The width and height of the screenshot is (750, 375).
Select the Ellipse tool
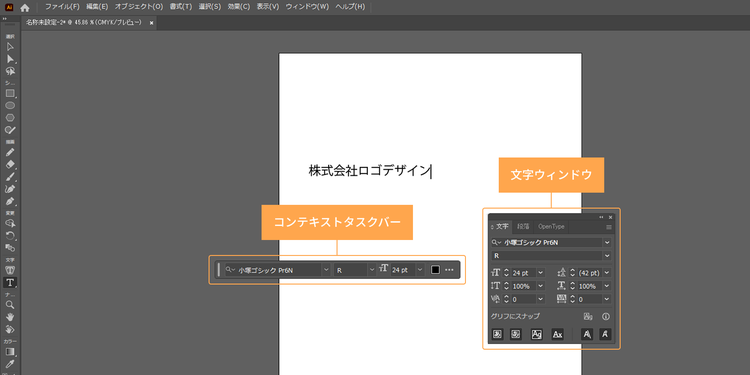[10, 105]
